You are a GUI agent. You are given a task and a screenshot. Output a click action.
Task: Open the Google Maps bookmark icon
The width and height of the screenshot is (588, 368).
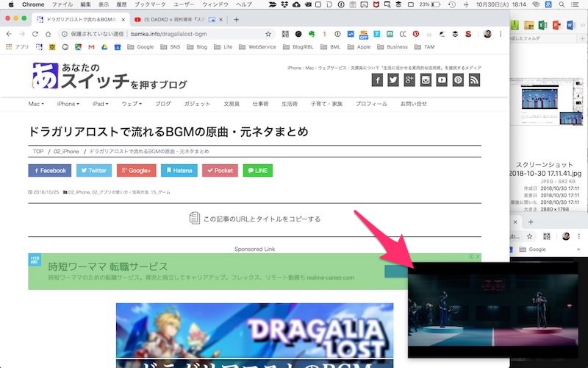(78, 47)
